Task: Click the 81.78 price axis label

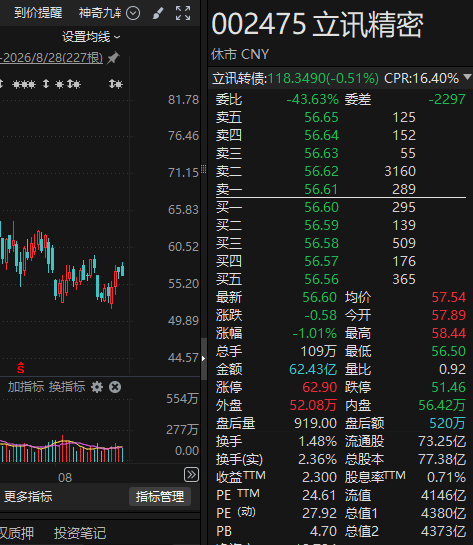Action: click(x=184, y=100)
